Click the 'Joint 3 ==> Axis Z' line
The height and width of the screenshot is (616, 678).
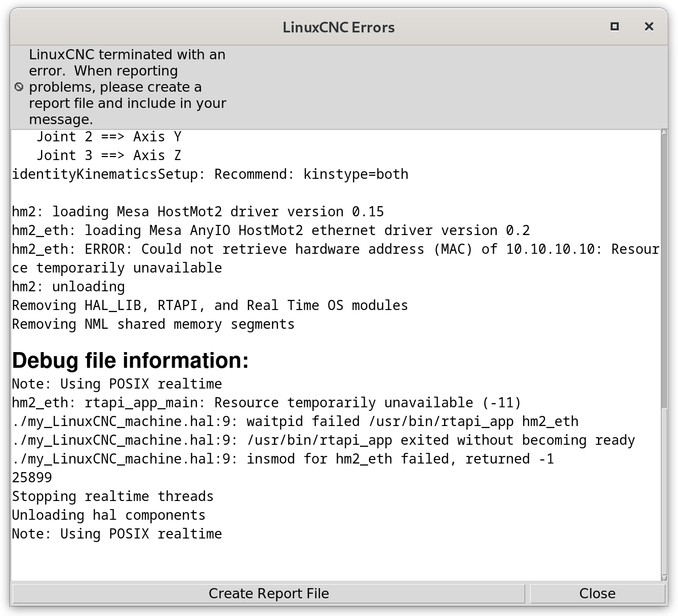coord(109,156)
